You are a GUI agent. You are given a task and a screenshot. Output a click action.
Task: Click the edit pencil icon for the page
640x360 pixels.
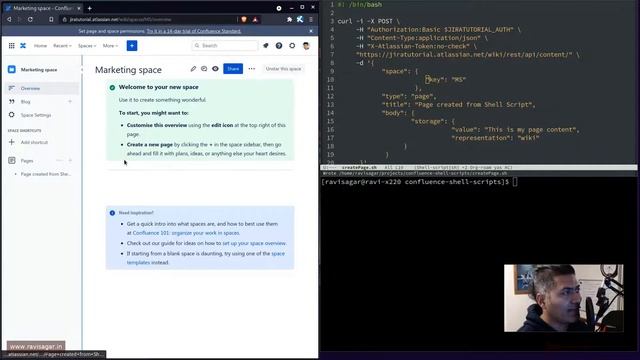click(193, 69)
